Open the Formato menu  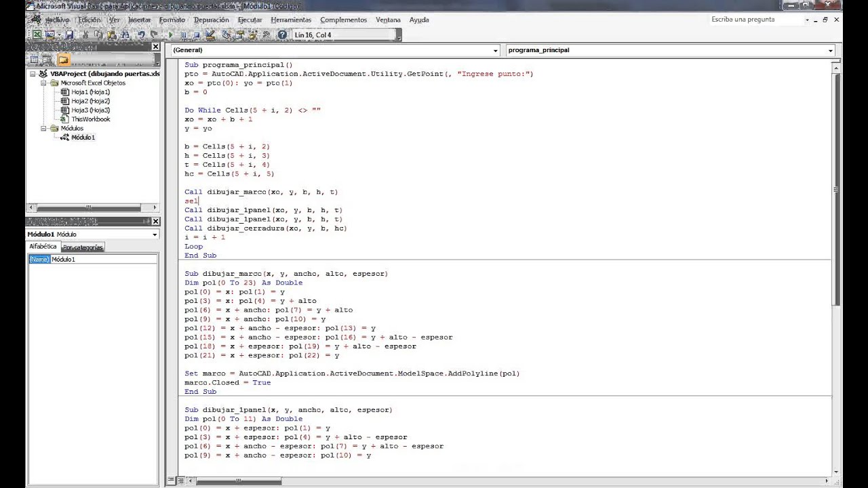tap(172, 20)
